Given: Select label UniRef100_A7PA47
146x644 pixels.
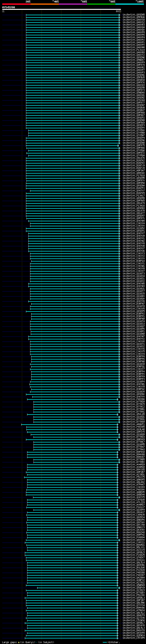Looking at the screenshot, I should [133, 485].
